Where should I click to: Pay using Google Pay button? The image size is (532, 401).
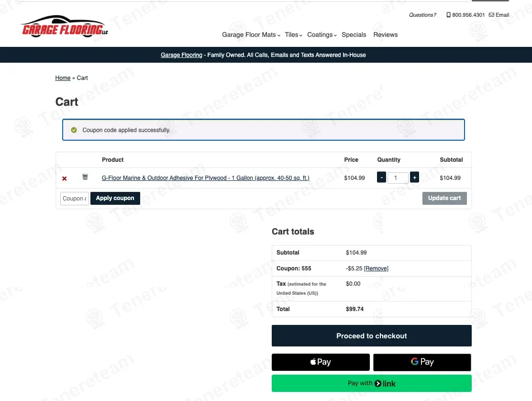[422, 362]
